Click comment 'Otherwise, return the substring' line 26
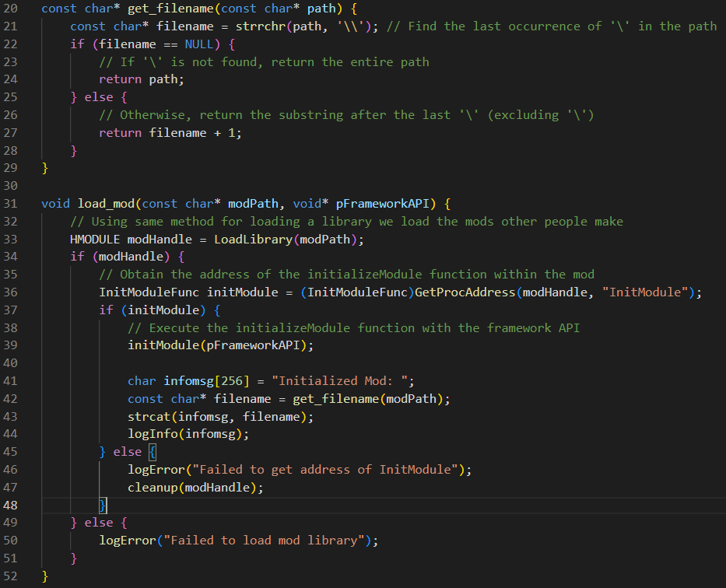The height and width of the screenshot is (588, 726). 346,115
